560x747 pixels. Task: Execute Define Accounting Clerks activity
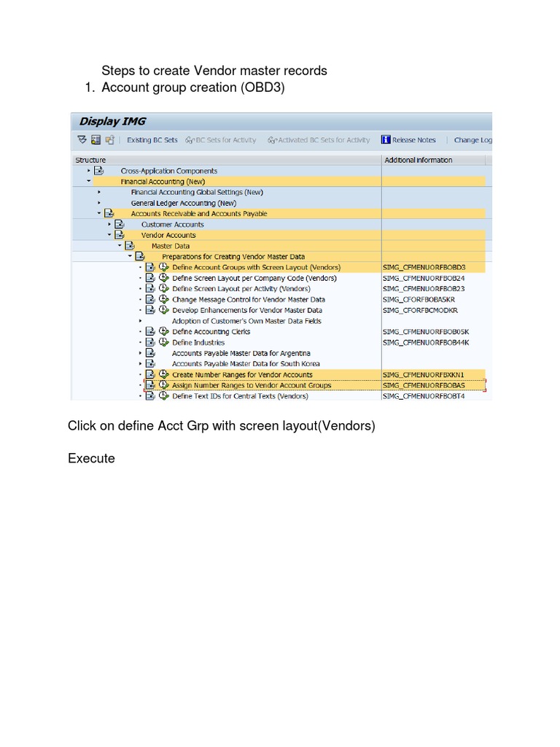point(164,331)
